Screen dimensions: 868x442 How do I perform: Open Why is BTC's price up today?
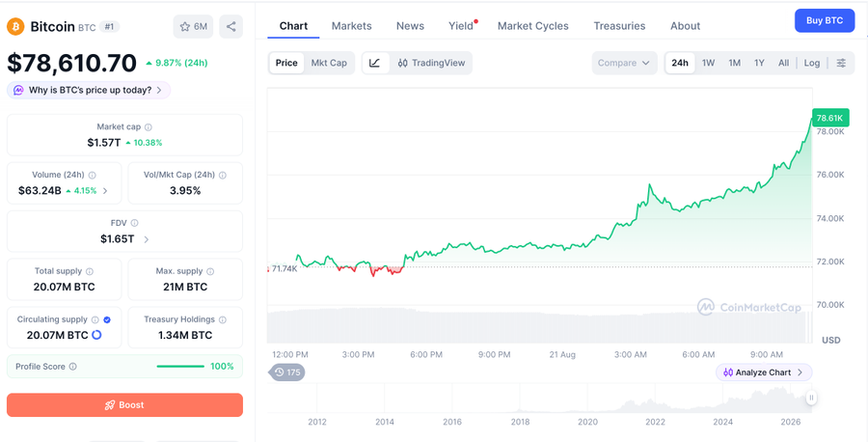[x=89, y=91]
